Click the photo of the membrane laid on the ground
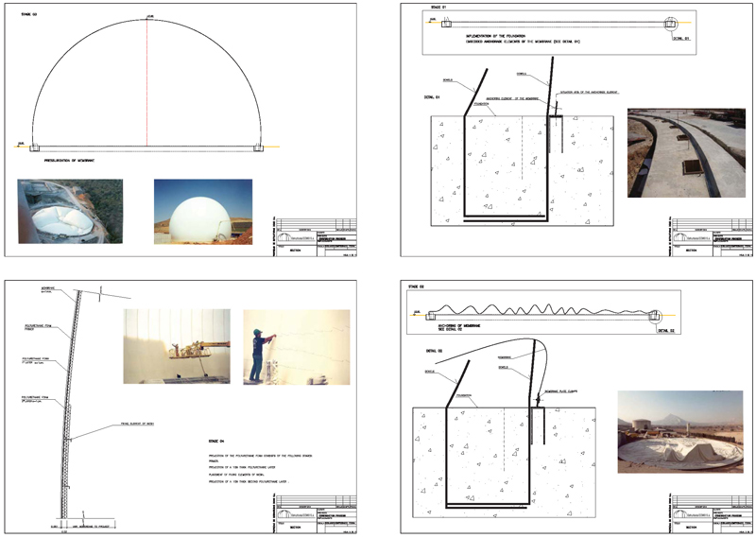Viewport: 756px width, 538px height. click(680, 431)
